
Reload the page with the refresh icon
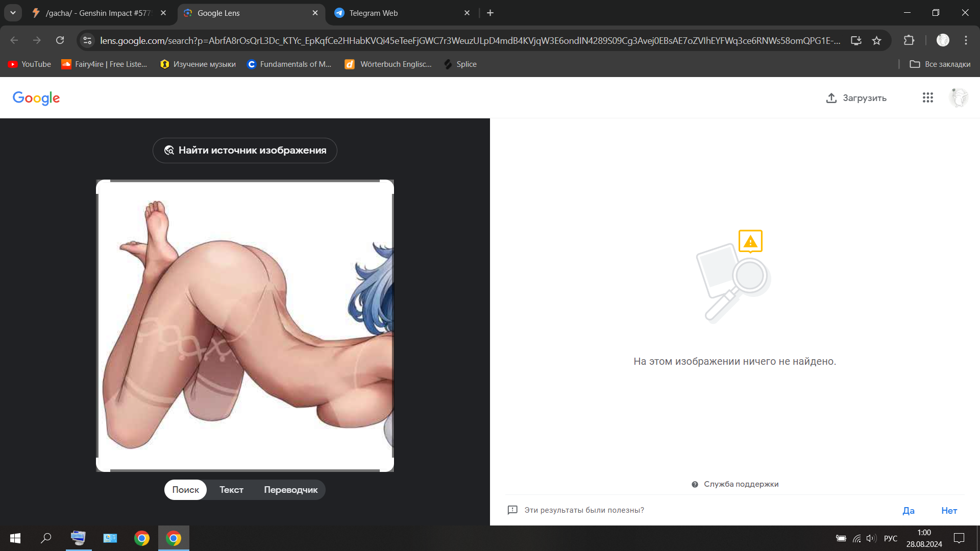(60, 40)
